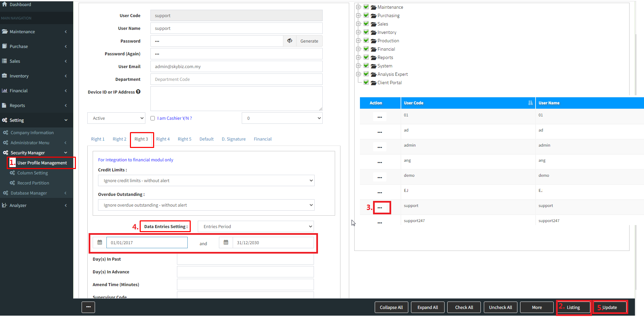Click the Department Code input field

[x=236, y=79]
